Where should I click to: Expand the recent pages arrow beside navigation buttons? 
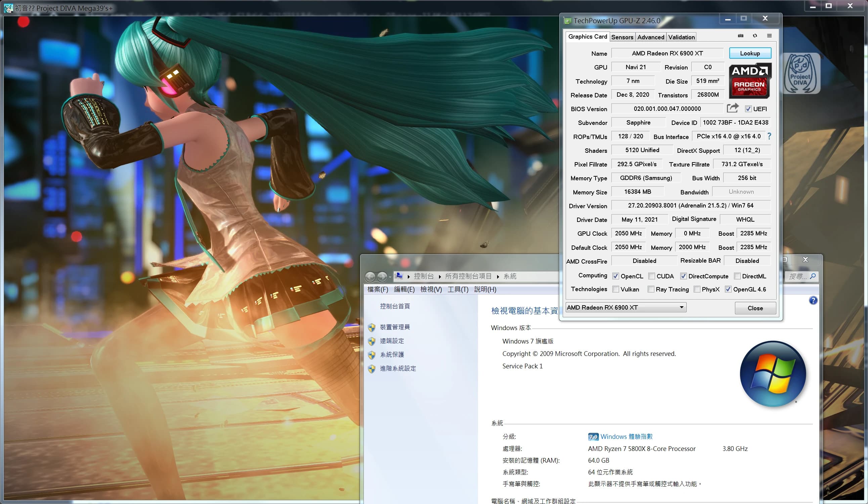[390, 277]
